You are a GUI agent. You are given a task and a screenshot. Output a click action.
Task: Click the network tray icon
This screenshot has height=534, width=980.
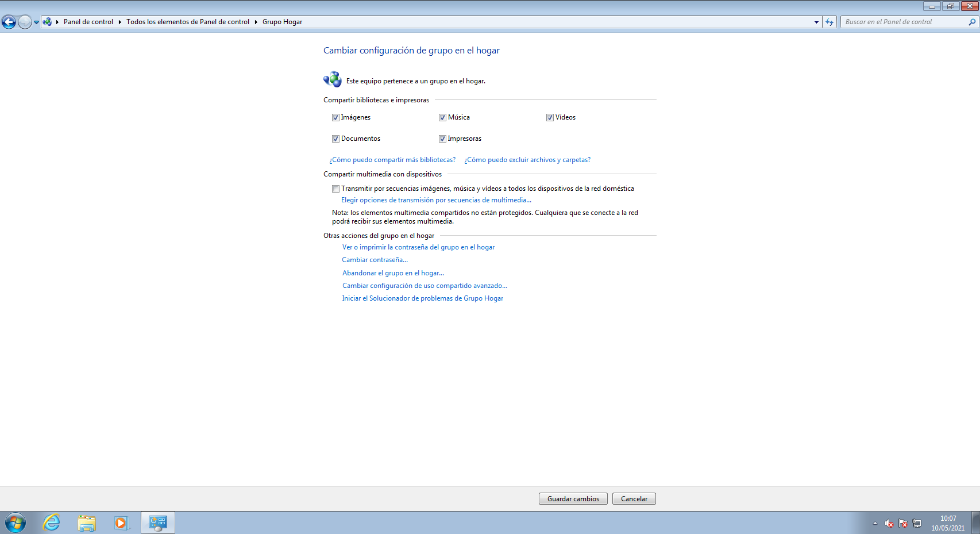point(917,524)
